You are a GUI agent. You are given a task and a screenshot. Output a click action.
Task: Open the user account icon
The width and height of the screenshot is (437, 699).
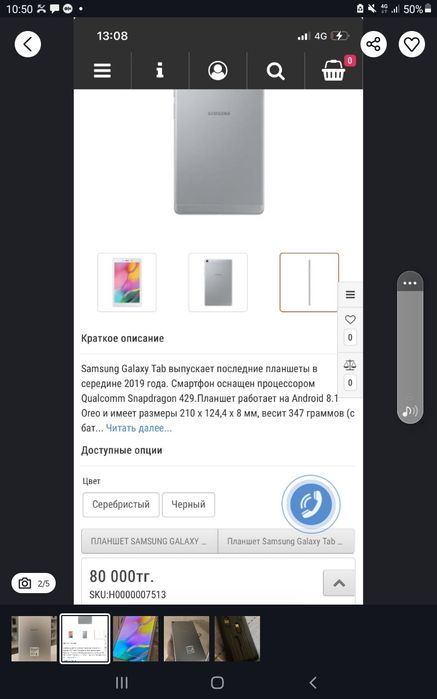[x=218, y=70]
